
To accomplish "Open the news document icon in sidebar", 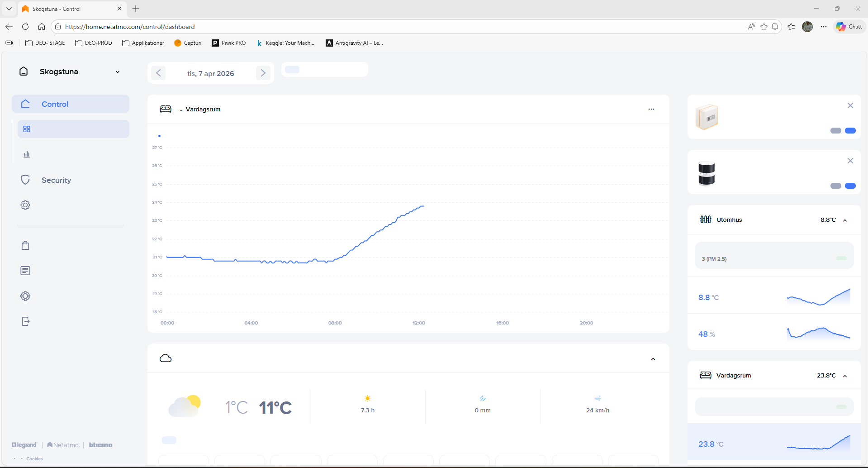I will [x=25, y=271].
